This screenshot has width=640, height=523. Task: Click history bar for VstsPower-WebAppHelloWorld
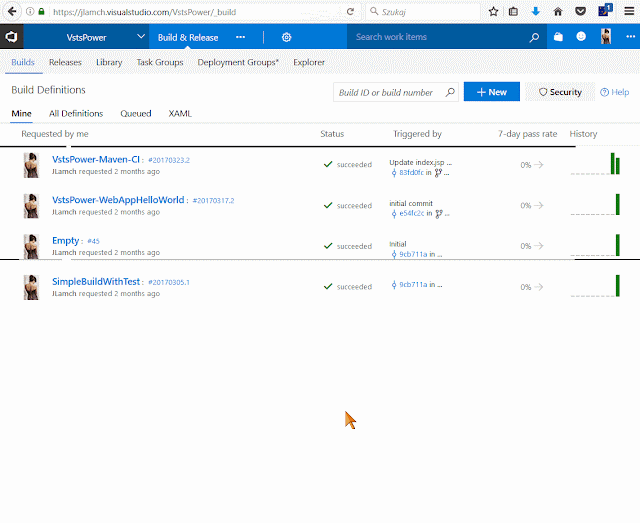(618, 204)
